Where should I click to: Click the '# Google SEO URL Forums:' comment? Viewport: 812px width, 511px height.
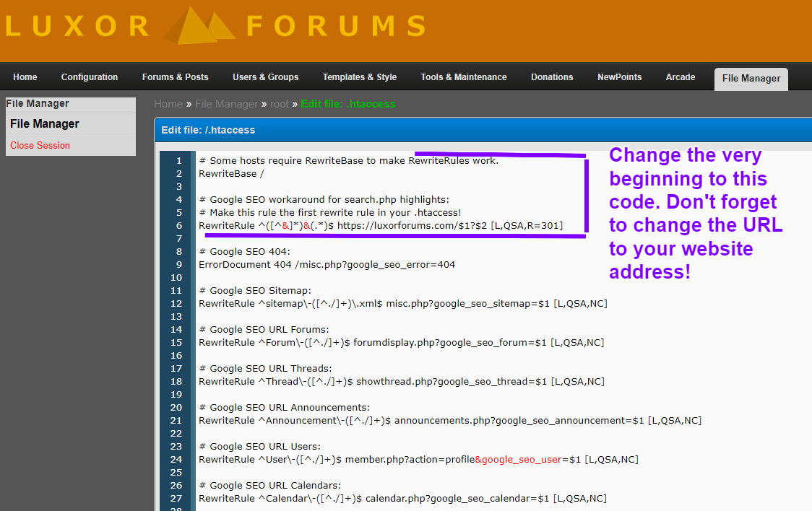(x=264, y=329)
